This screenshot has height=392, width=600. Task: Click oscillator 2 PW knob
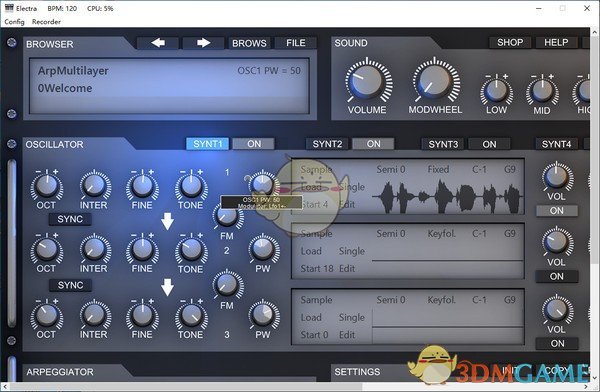coord(263,249)
